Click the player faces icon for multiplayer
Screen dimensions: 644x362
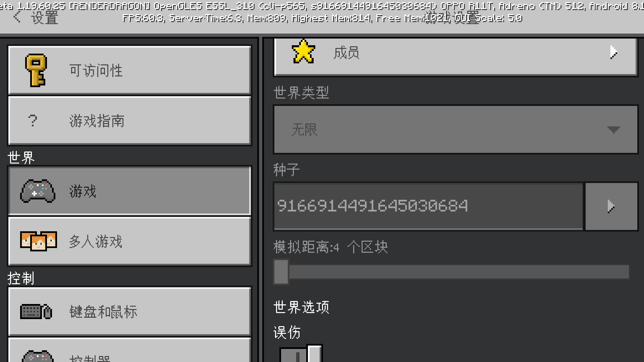38,241
